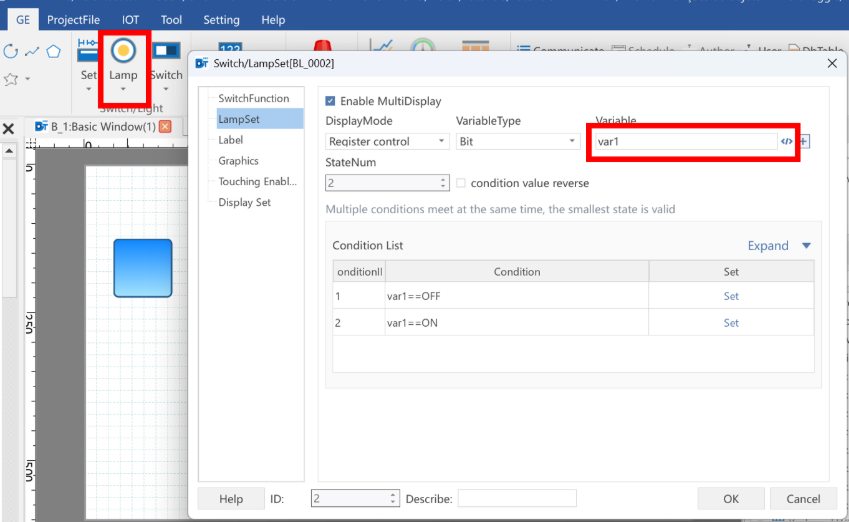This screenshot has height=522, width=849.
Task: Open the Help menu in menu bar
Action: point(273,20)
